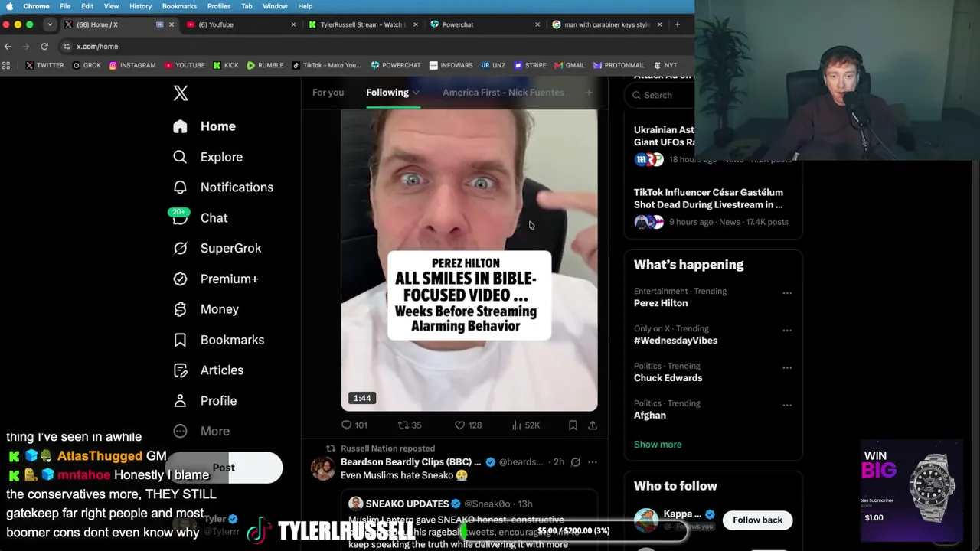Close the YouTube browser tab

(x=293, y=24)
